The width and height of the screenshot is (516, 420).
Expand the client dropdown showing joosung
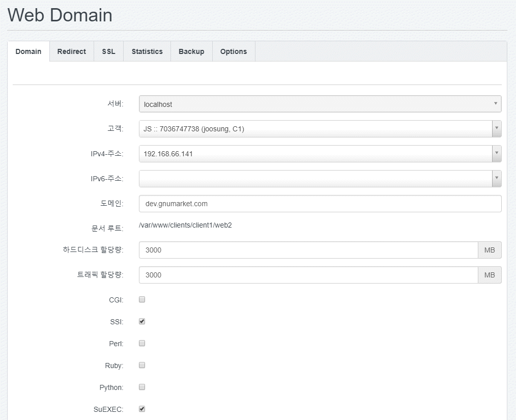tap(320, 129)
